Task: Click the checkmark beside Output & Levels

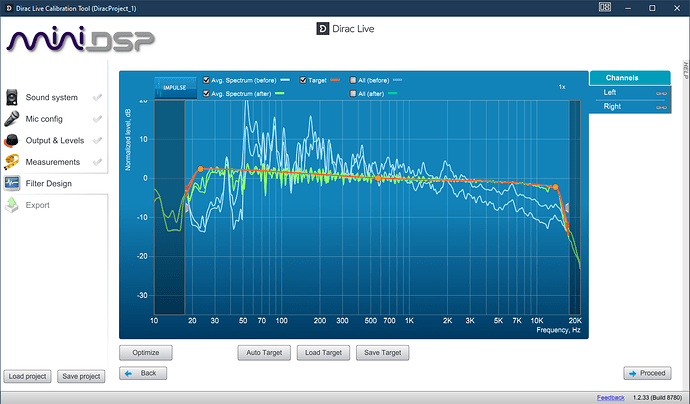Action: click(97, 140)
